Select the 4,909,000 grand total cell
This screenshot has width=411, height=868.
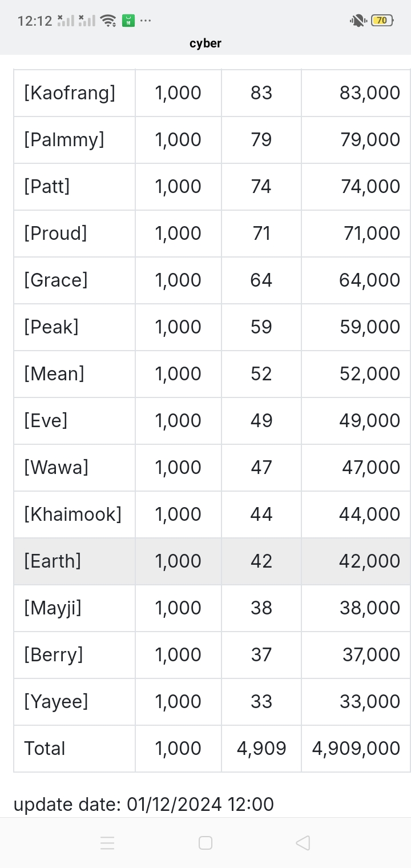pyautogui.click(x=356, y=749)
